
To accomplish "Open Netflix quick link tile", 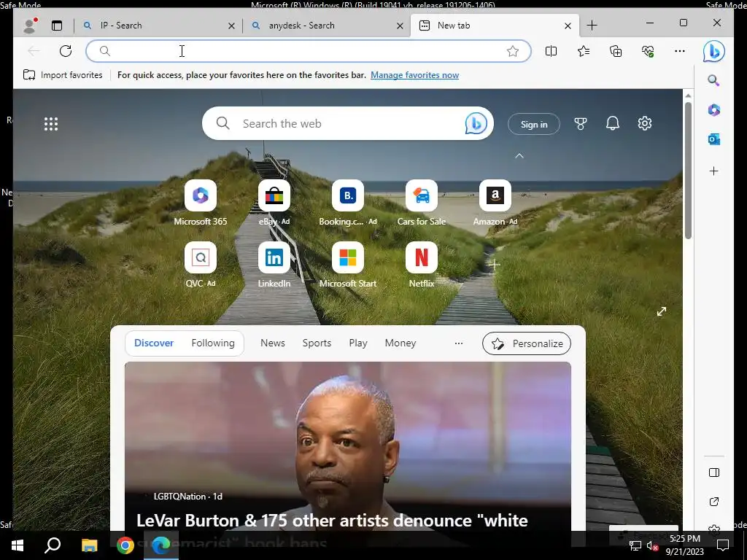I will click(x=422, y=257).
